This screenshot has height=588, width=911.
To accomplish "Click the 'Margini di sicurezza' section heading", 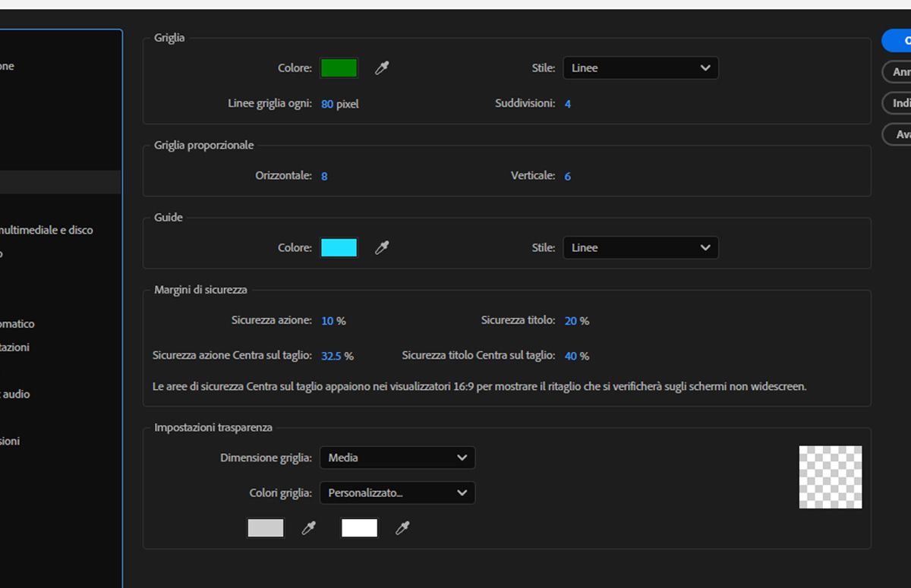I will click(200, 290).
